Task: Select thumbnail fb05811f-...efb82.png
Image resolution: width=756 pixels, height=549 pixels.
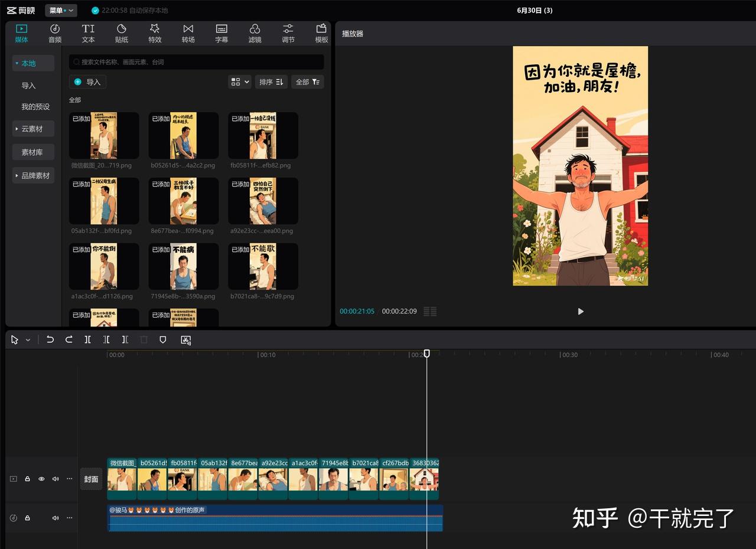Action: [x=263, y=135]
